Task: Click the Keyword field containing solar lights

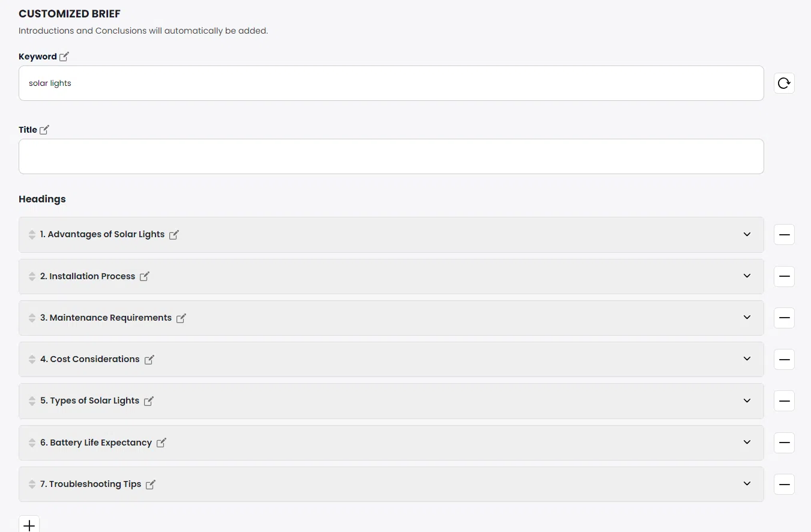Action: (391, 83)
